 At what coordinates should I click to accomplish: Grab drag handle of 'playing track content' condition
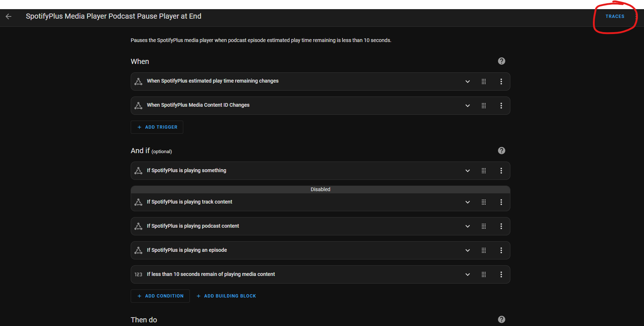[484, 202]
